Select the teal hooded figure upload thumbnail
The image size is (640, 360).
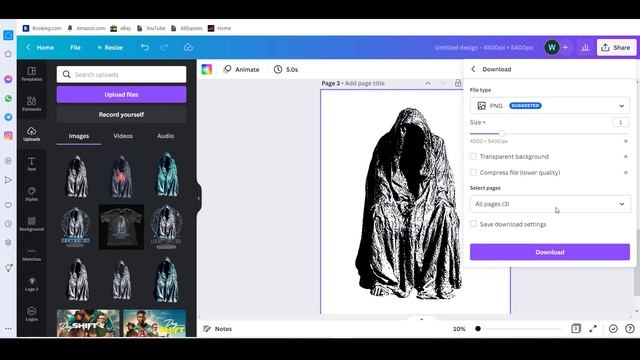166,175
